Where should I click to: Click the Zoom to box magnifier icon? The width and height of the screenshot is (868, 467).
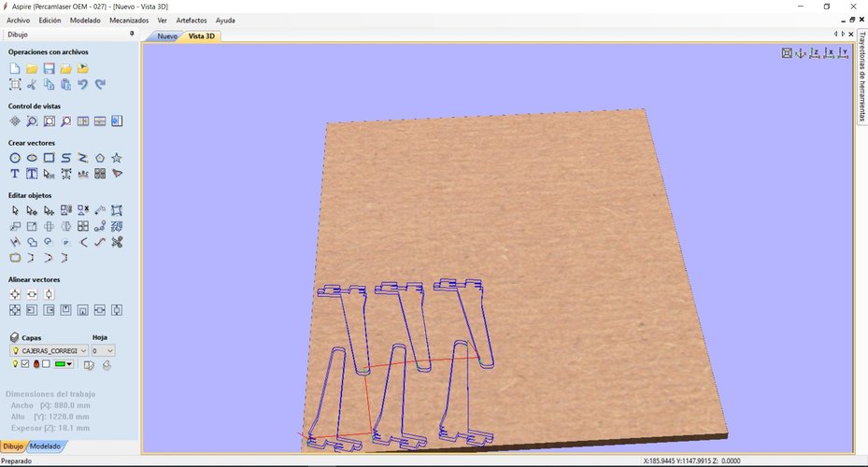click(x=32, y=121)
